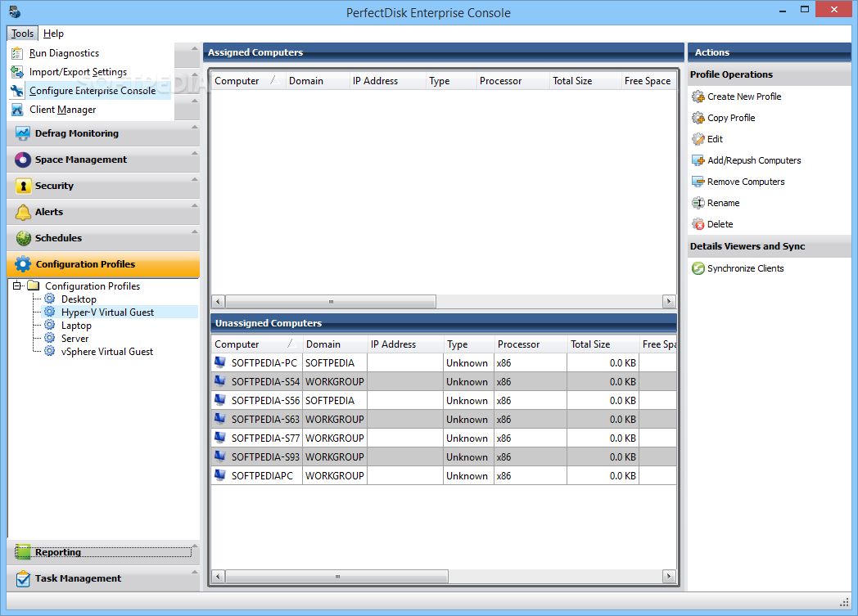Click the Client Manager icon
The height and width of the screenshot is (616, 858).
[17, 110]
